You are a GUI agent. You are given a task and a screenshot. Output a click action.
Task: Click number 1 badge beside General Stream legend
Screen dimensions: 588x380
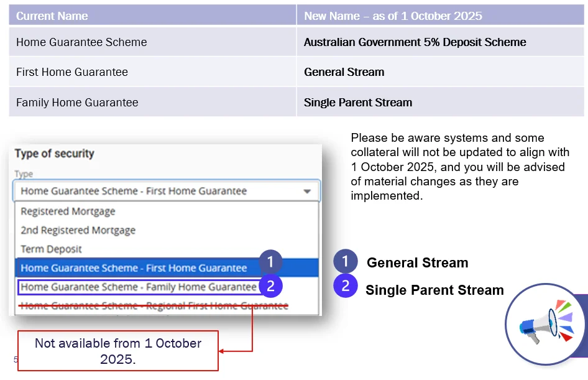[345, 262]
